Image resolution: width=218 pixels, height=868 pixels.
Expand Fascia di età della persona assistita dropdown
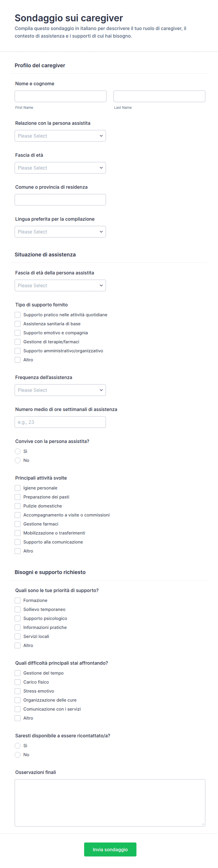[x=60, y=285]
